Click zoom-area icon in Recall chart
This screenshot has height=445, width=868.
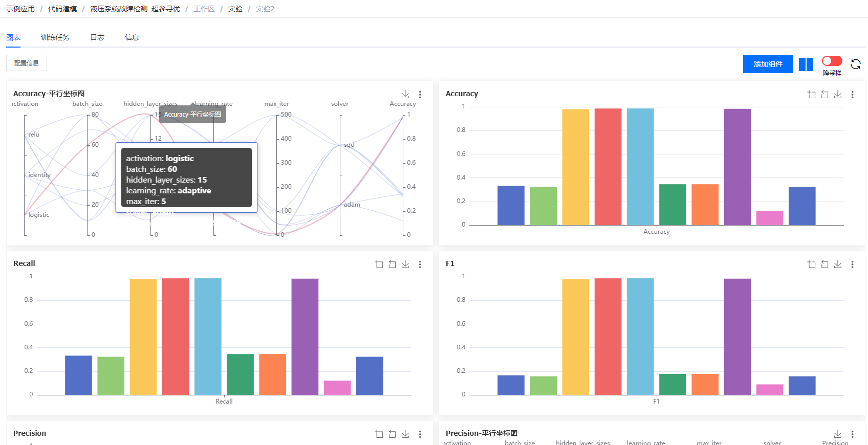pyautogui.click(x=379, y=264)
